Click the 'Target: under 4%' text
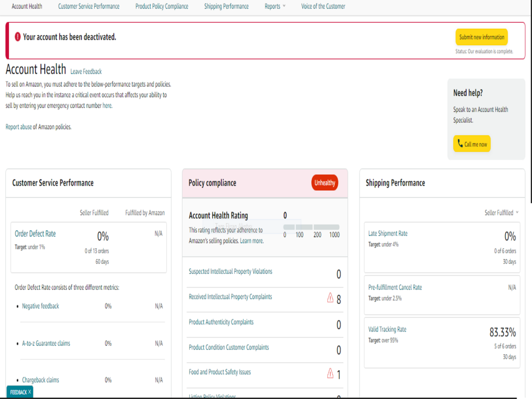This screenshot has width=532, height=399. click(x=384, y=244)
